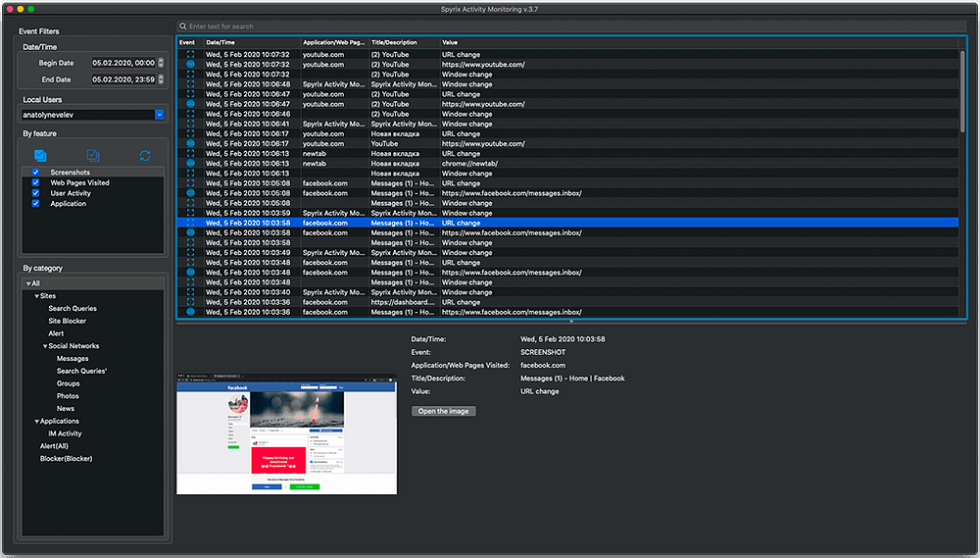Screen dimensions: 980x558
Task: Click globe icon of 10:06:47 youtube.com row
Action: 190,104
